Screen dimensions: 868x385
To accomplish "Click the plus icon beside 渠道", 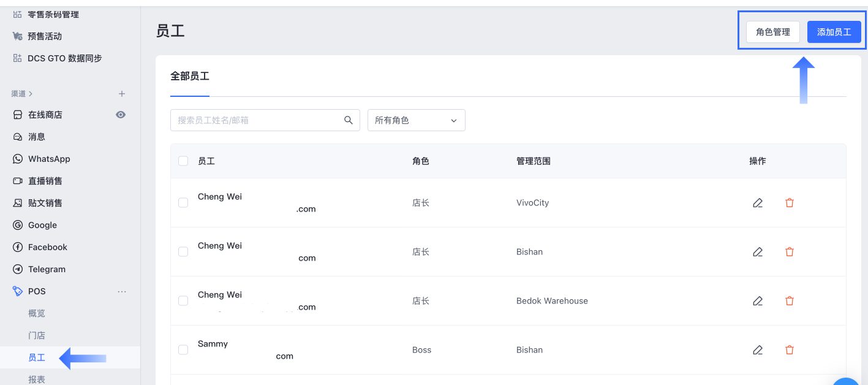I will point(122,94).
